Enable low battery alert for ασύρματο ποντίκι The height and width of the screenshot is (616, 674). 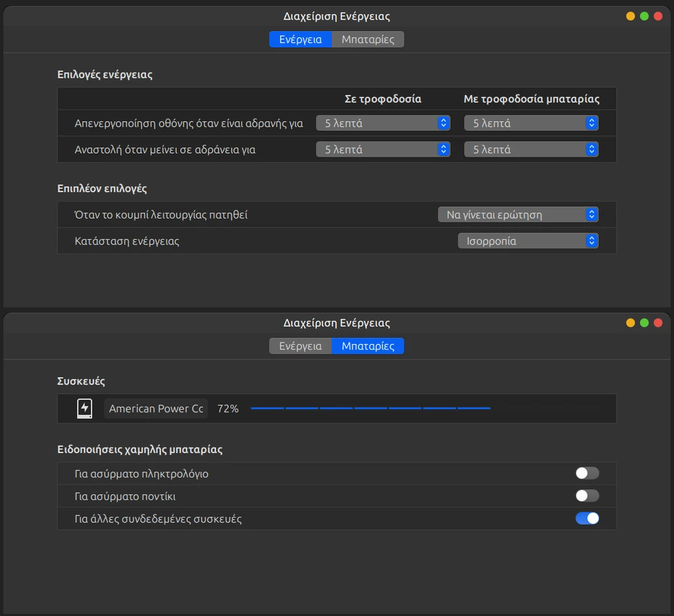587,496
